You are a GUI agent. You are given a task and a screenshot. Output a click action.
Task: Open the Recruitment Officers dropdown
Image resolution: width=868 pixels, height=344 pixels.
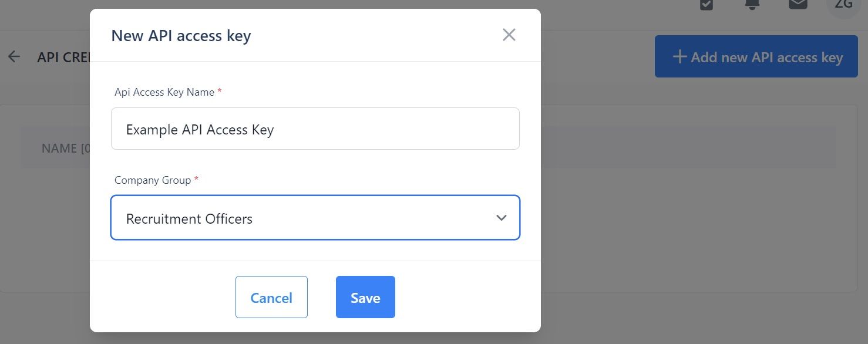click(x=315, y=218)
